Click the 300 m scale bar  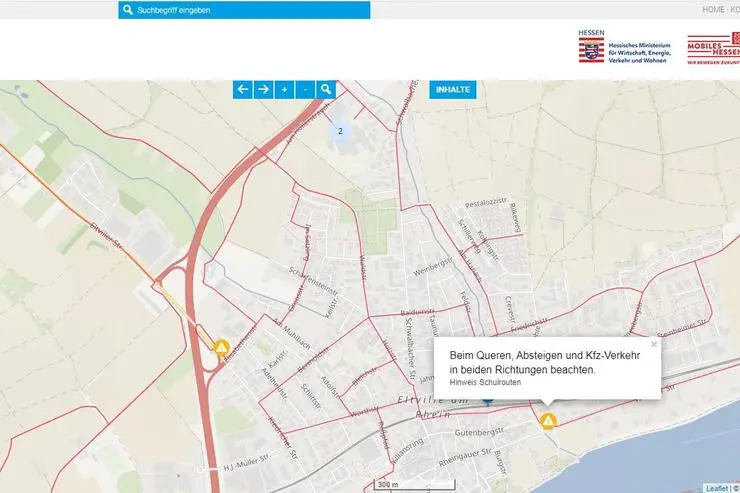388,484
